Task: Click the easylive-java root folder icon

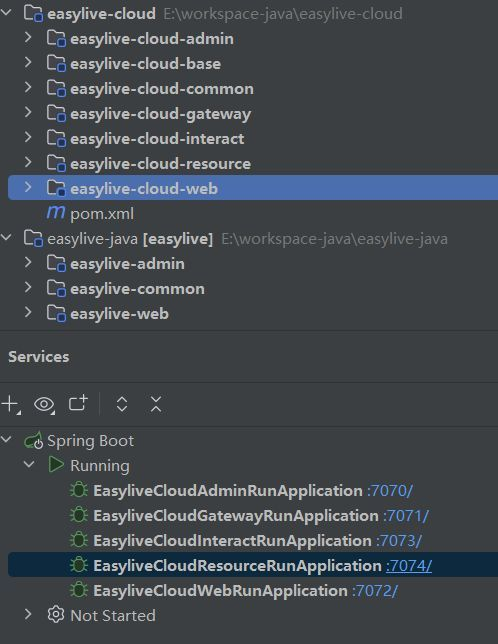Action: 33,239
